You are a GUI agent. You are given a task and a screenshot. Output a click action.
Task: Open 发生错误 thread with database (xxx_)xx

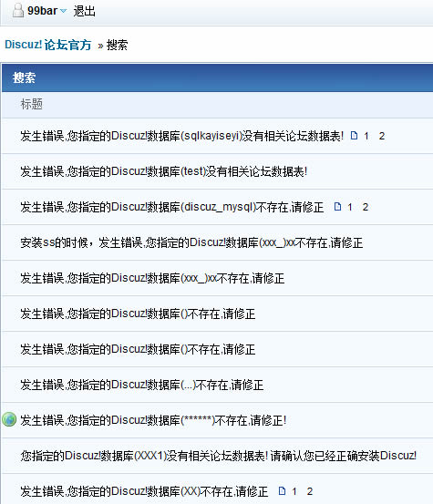click(152, 278)
